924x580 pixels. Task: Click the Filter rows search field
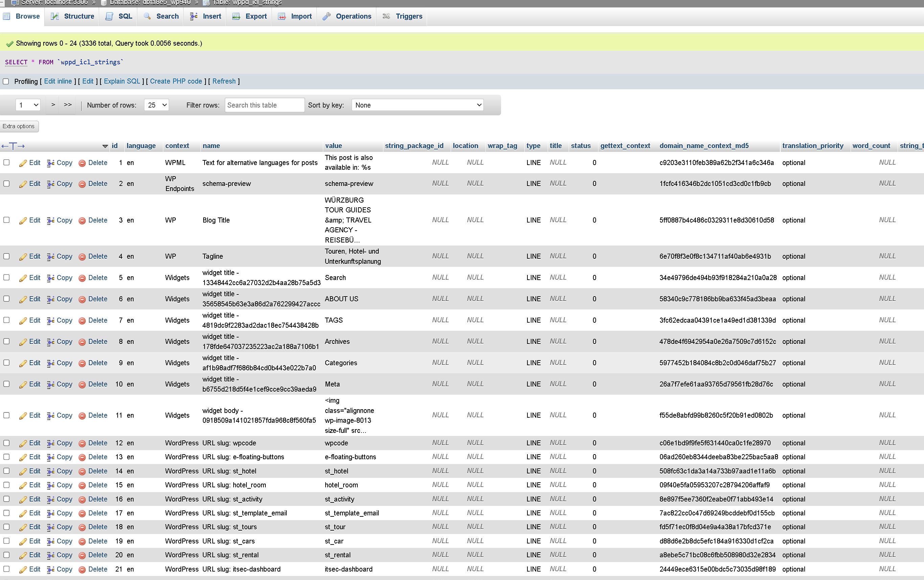tap(264, 105)
